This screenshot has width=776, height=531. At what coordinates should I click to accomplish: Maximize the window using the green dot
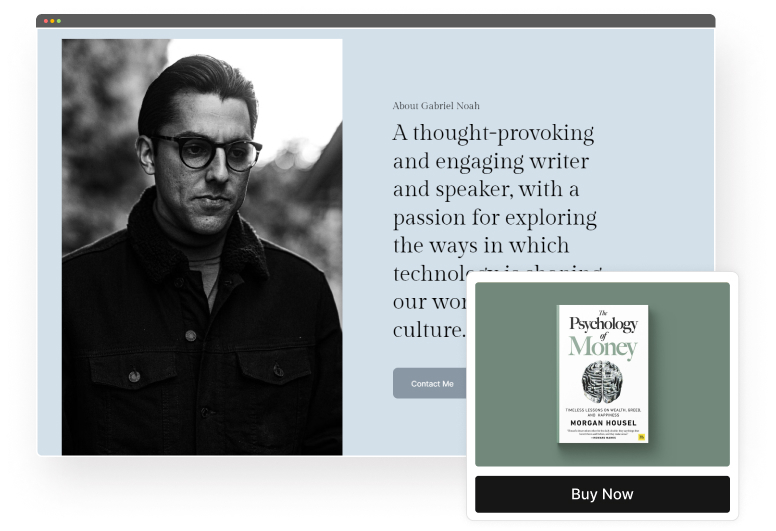tap(59, 21)
